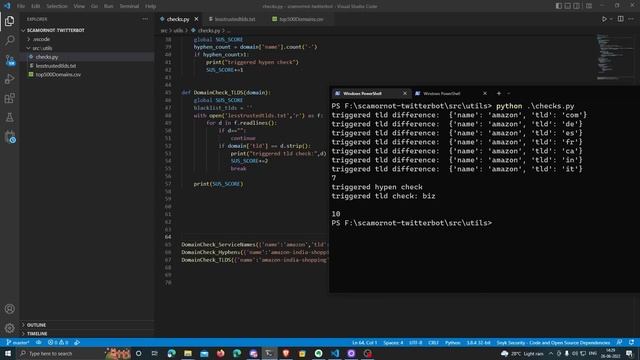Close the first Windows PowerShell tab
This screenshot has width=640, height=360.
tap(405, 93)
